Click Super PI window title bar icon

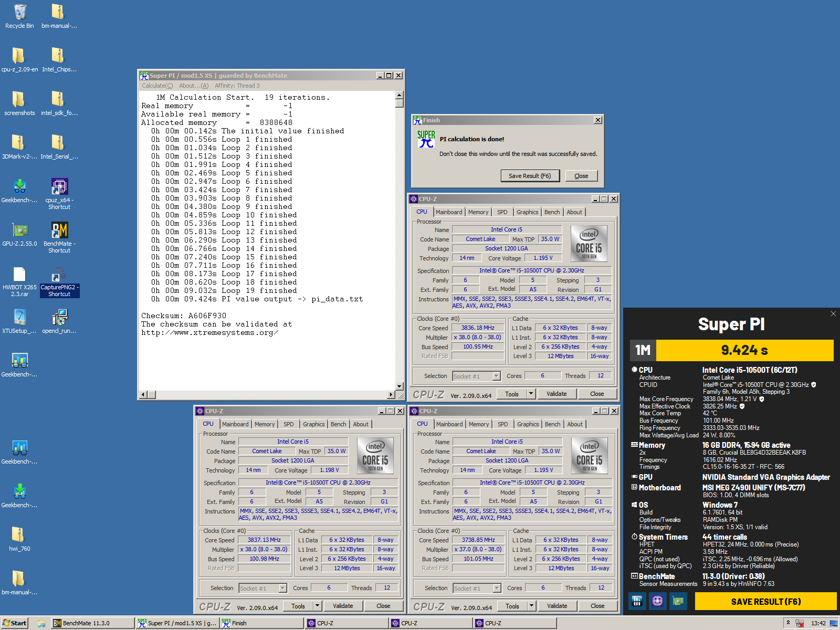click(144, 75)
